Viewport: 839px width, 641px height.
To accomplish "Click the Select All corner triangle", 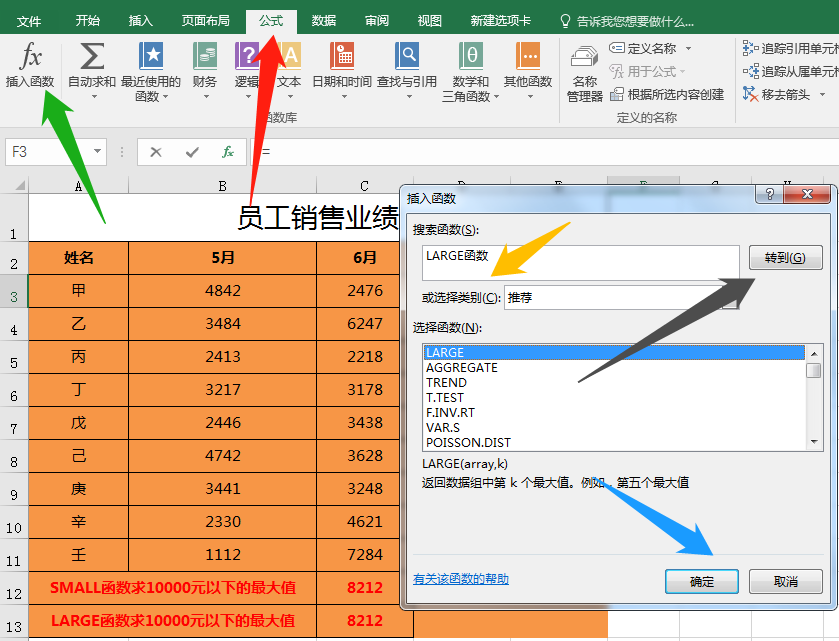I will click(19, 186).
